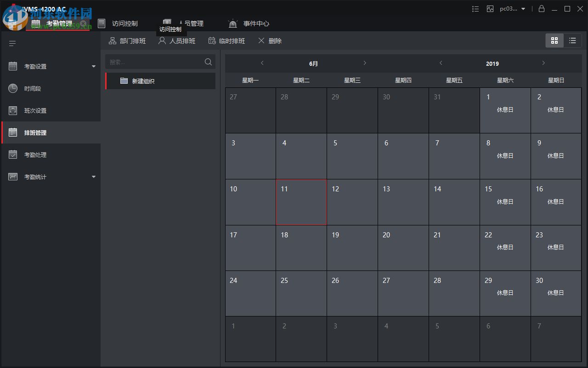Go to previous month arrow beside 6月
This screenshot has height=368, width=588.
point(262,63)
